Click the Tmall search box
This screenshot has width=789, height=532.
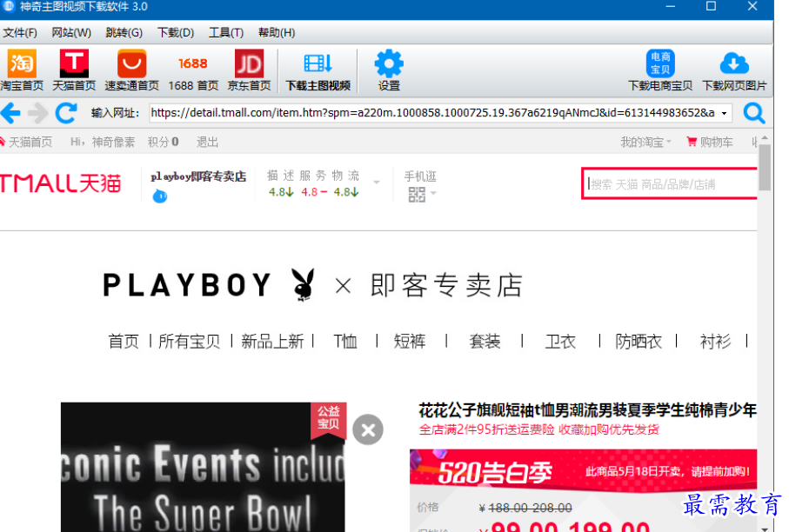(x=670, y=184)
